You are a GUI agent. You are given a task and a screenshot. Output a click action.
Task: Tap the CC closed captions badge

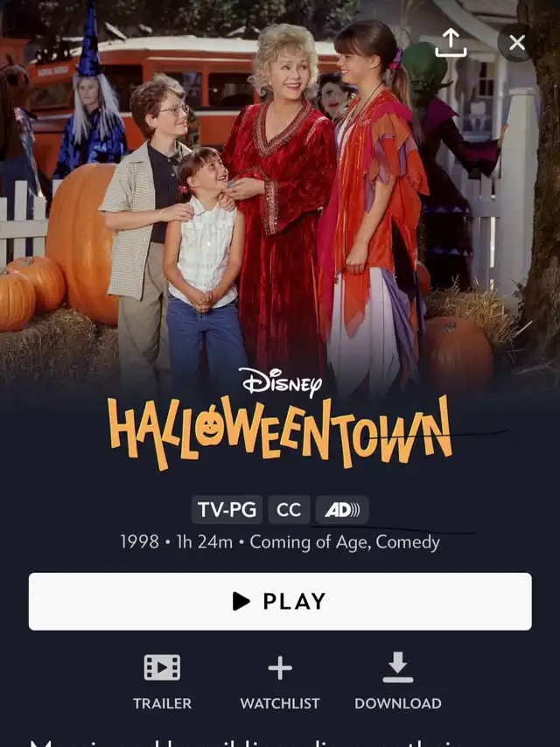point(289,510)
